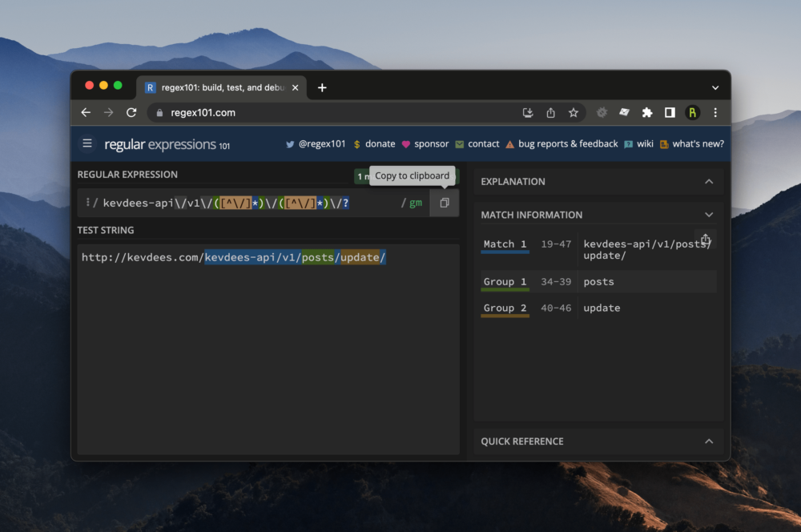
Task: Open bug reports & feedback link
Action: pos(568,144)
